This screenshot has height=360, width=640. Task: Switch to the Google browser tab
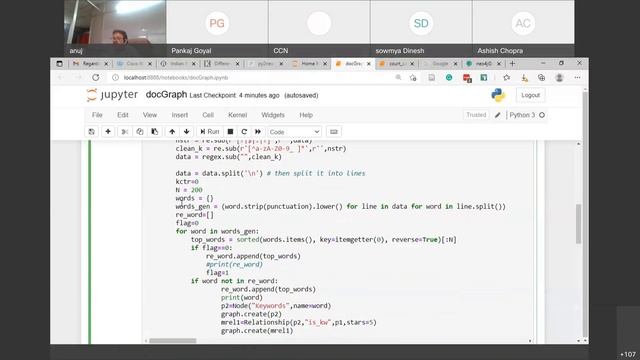pos(440,64)
